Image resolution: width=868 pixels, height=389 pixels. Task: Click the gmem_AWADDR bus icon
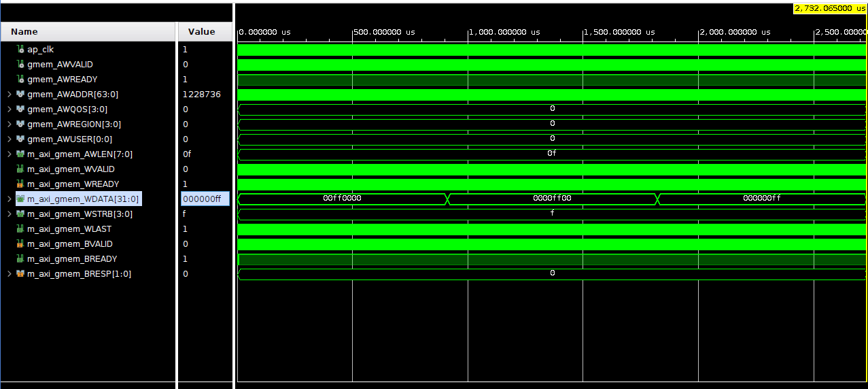point(20,95)
